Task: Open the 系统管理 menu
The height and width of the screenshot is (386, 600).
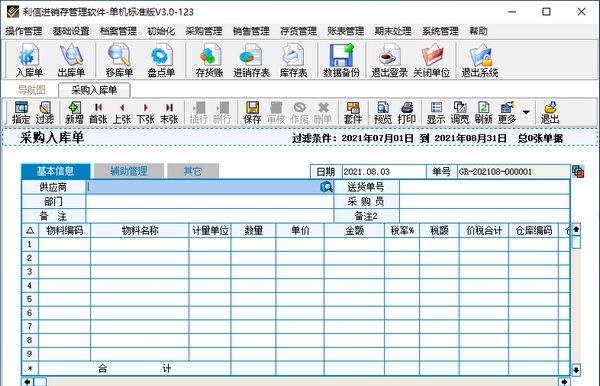Action: coord(440,31)
